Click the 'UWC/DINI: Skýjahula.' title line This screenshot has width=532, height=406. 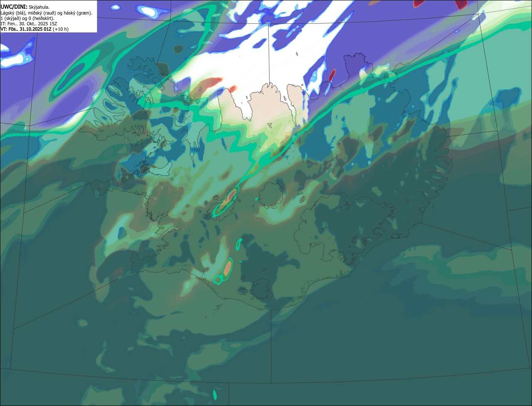tap(25, 7)
